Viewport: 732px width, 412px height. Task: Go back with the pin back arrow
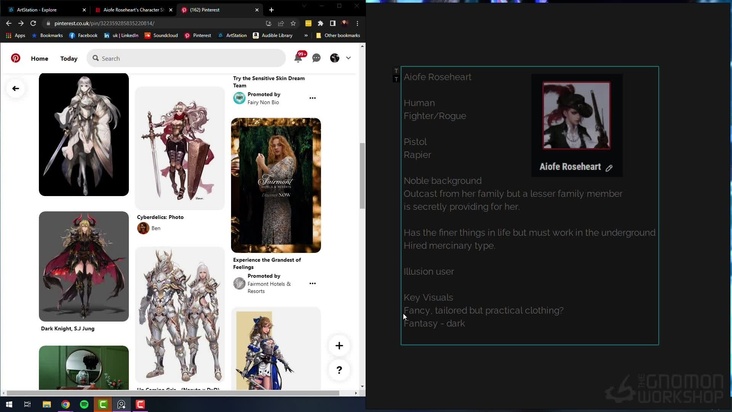15,88
